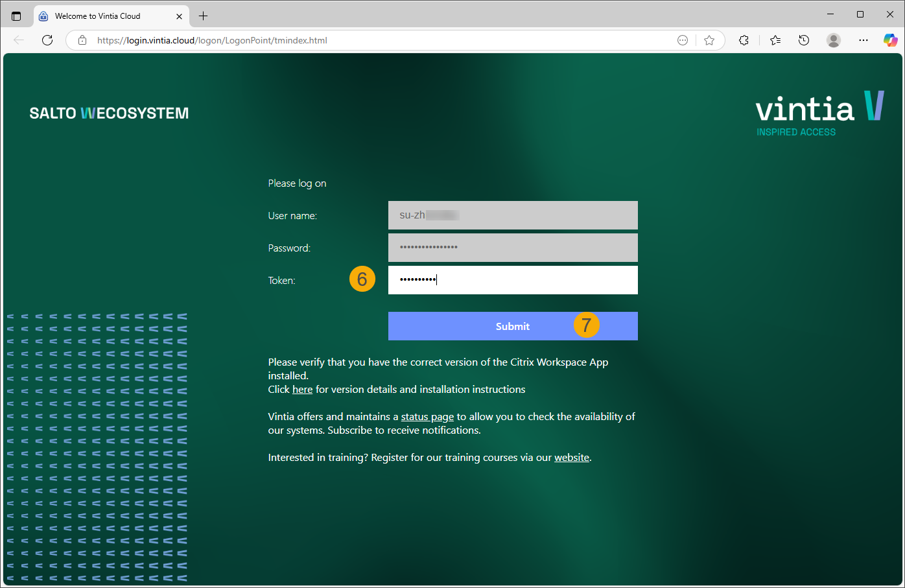Launch Copilot from toolbar
The height and width of the screenshot is (588, 905).
click(891, 40)
